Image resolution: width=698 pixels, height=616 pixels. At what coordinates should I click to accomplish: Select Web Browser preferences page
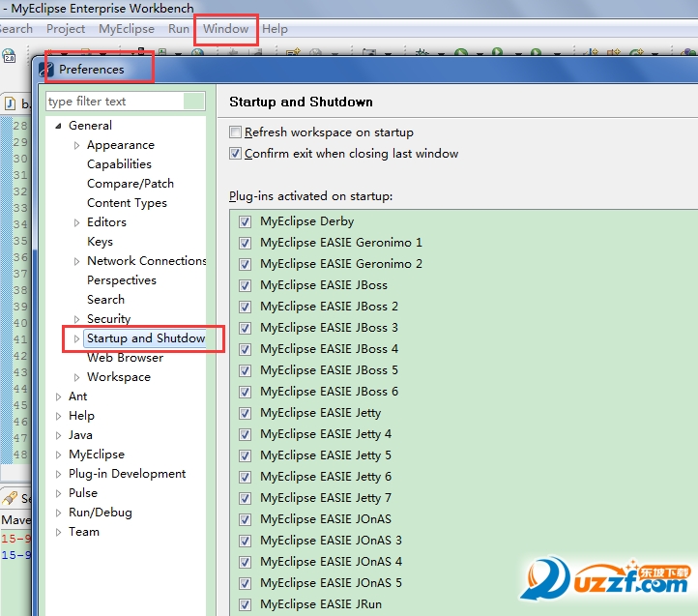[x=125, y=358]
